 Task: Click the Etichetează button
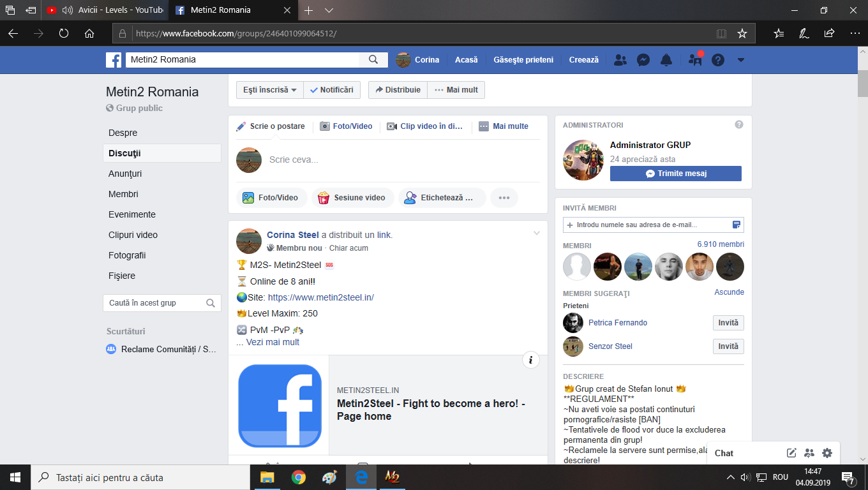[442, 198]
